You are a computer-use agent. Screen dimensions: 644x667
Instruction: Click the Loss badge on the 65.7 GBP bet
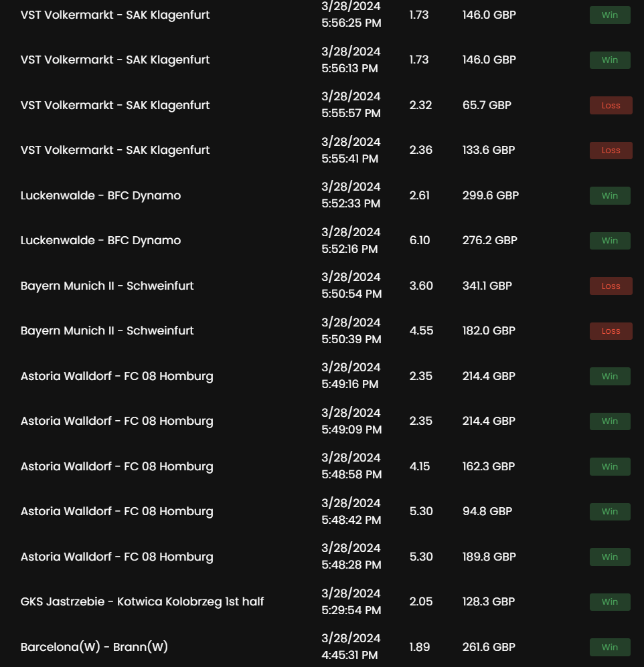(611, 105)
